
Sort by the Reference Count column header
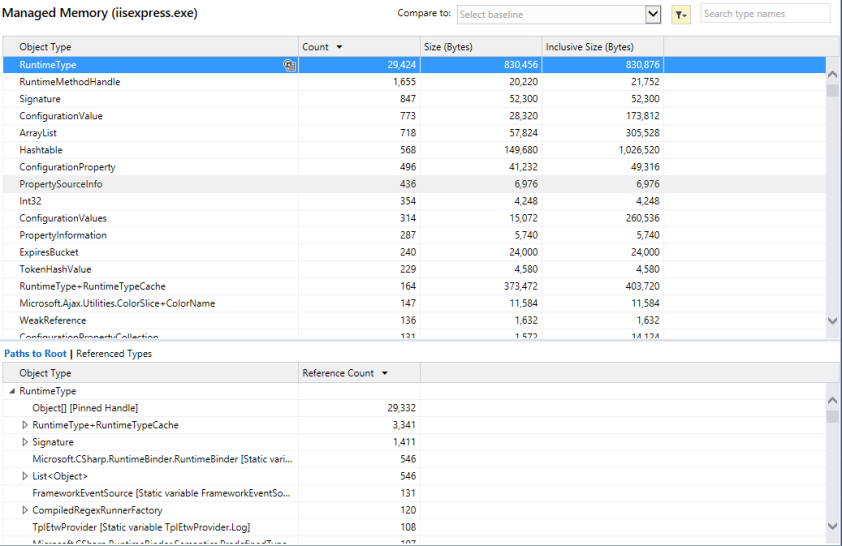(359, 373)
